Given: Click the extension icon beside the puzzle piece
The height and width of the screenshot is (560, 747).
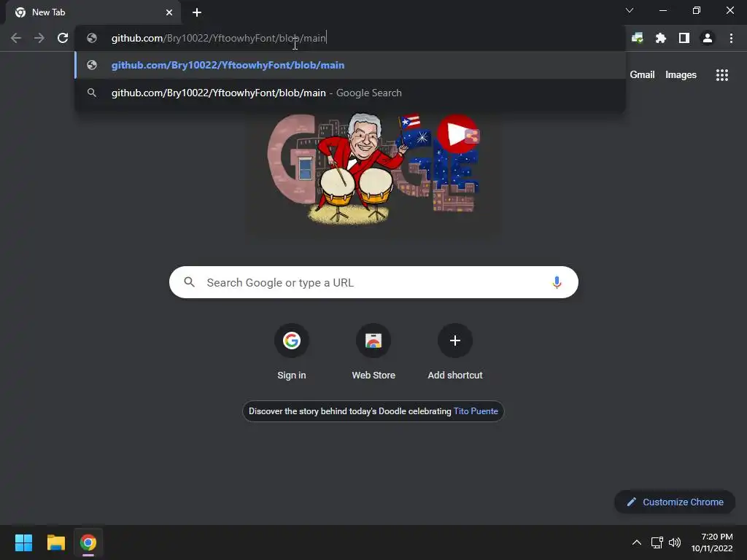Looking at the screenshot, I should (637, 38).
